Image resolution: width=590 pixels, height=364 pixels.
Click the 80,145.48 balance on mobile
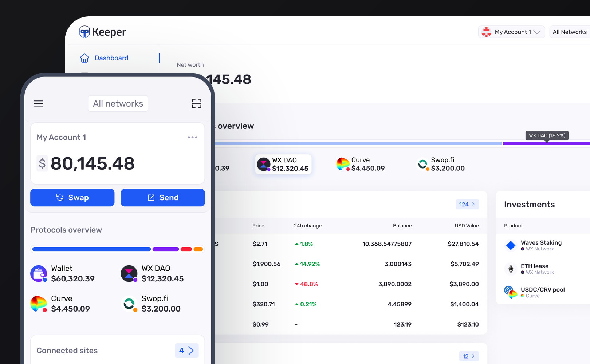pos(93,163)
